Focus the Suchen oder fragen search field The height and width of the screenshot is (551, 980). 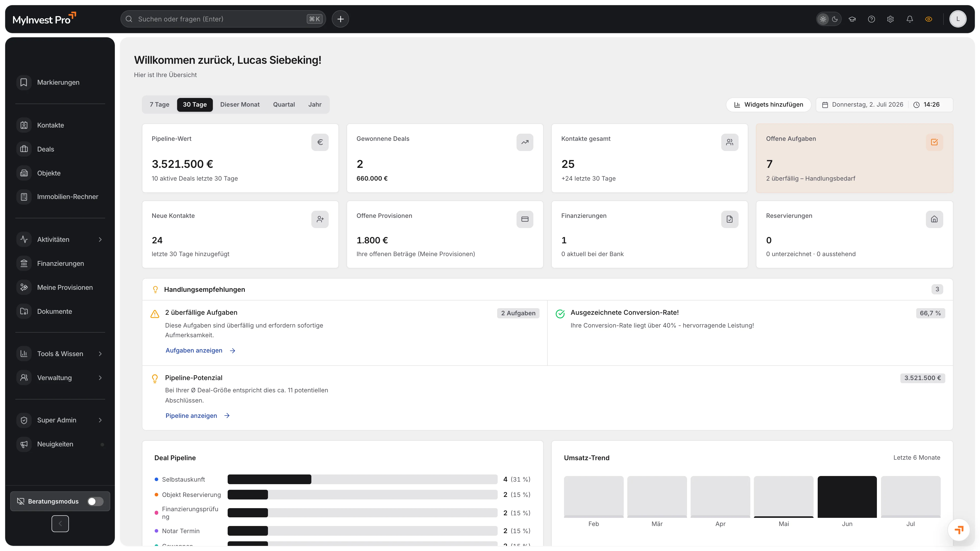tap(223, 19)
